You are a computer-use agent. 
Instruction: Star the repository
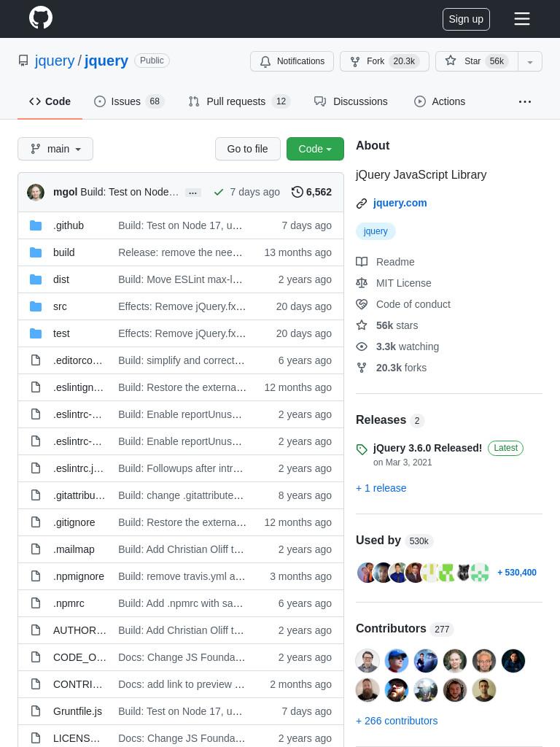(x=477, y=61)
